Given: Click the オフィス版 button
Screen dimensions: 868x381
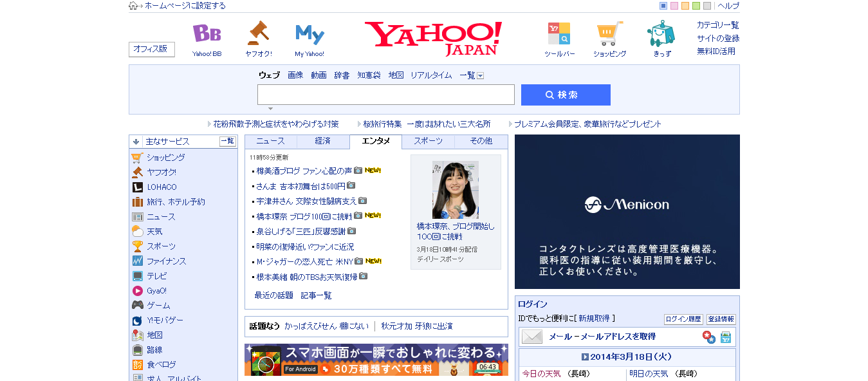Looking at the screenshot, I should [x=152, y=49].
